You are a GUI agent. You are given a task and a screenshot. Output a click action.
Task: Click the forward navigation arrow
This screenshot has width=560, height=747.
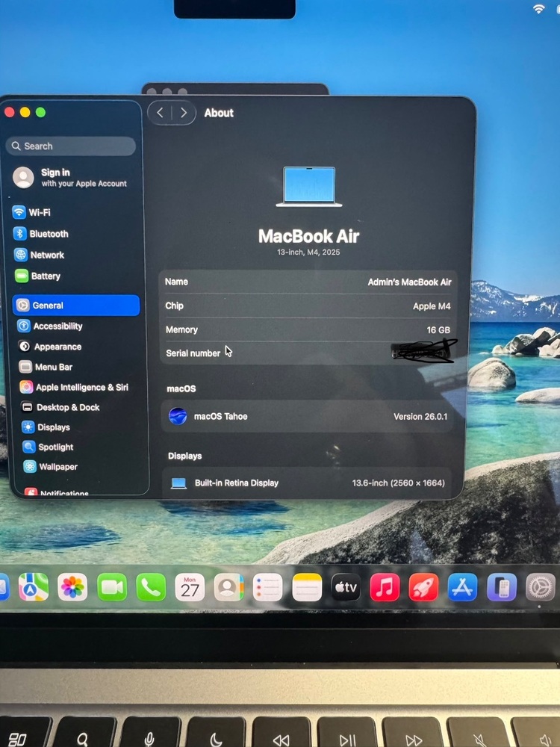tap(184, 113)
